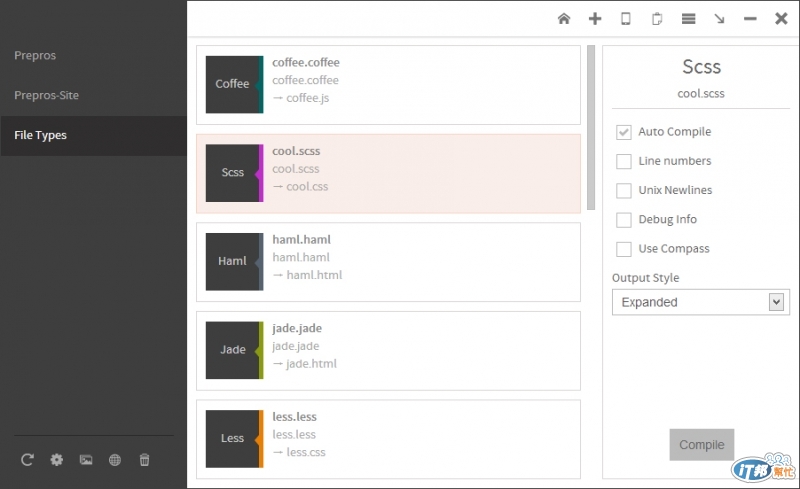
Task: Disable the Auto Compile checkbox
Action: [x=623, y=132]
